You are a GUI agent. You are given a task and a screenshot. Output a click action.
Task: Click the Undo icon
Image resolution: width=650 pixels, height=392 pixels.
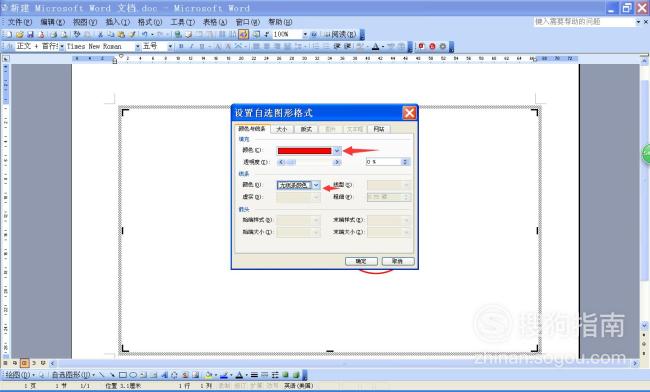point(145,34)
